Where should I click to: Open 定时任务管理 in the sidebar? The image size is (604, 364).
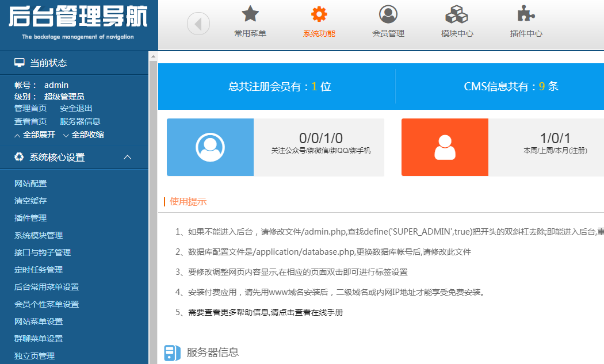39,270
